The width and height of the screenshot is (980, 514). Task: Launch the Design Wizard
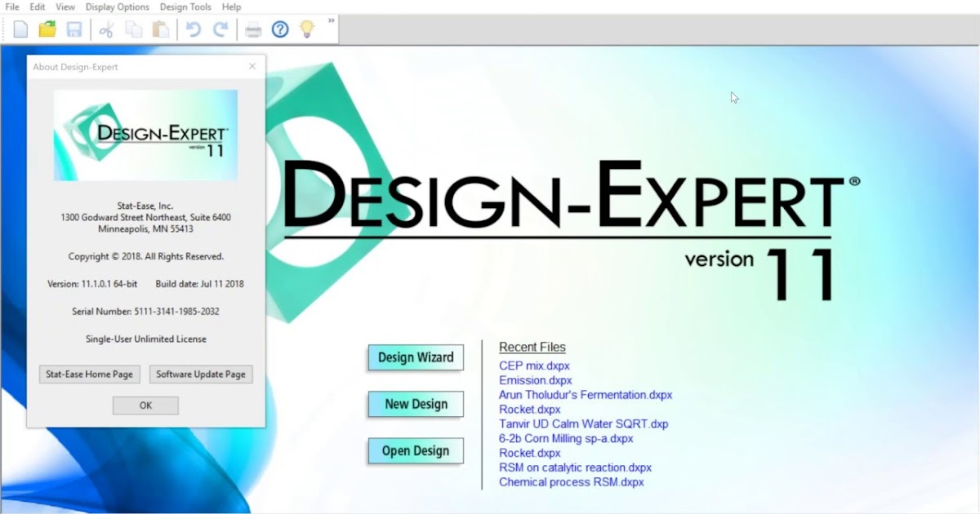(x=415, y=357)
